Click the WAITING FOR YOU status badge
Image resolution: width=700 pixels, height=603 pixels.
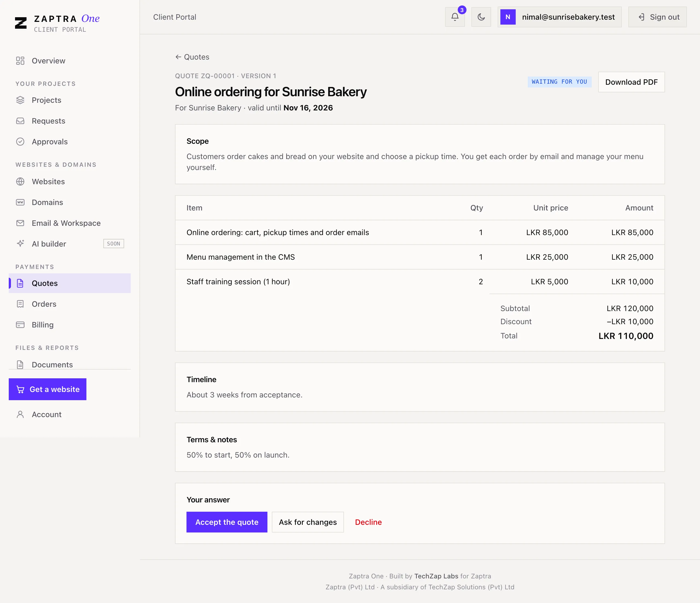(559, 82)
